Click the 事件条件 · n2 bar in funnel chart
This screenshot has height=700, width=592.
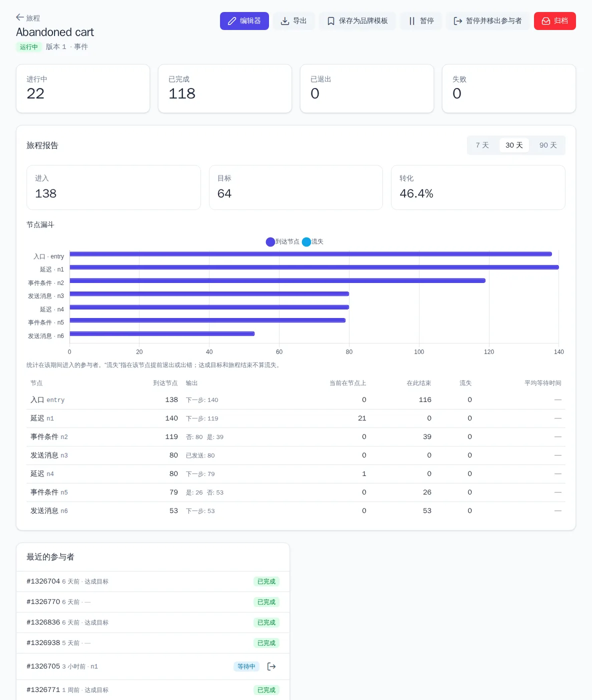[277, 280]
